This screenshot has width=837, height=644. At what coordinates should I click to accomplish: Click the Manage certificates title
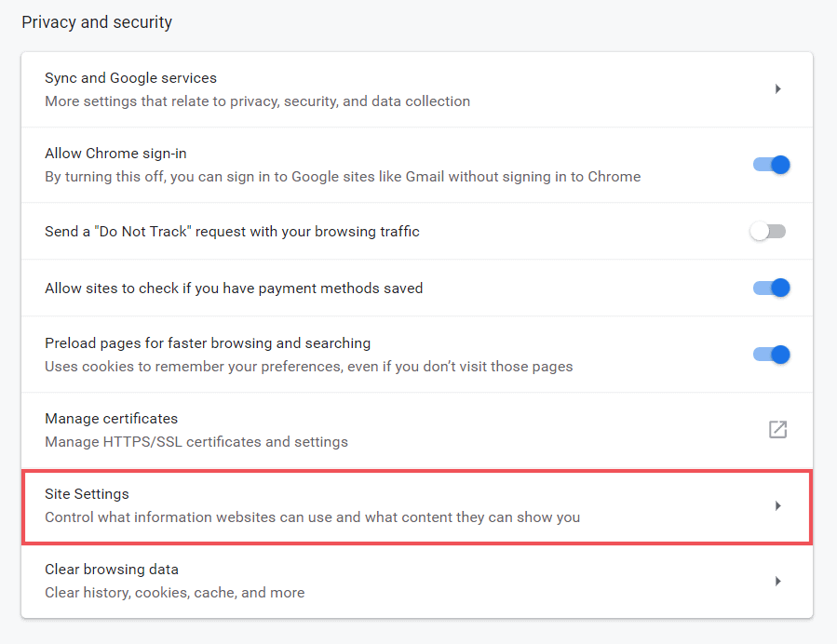[111, 419]
